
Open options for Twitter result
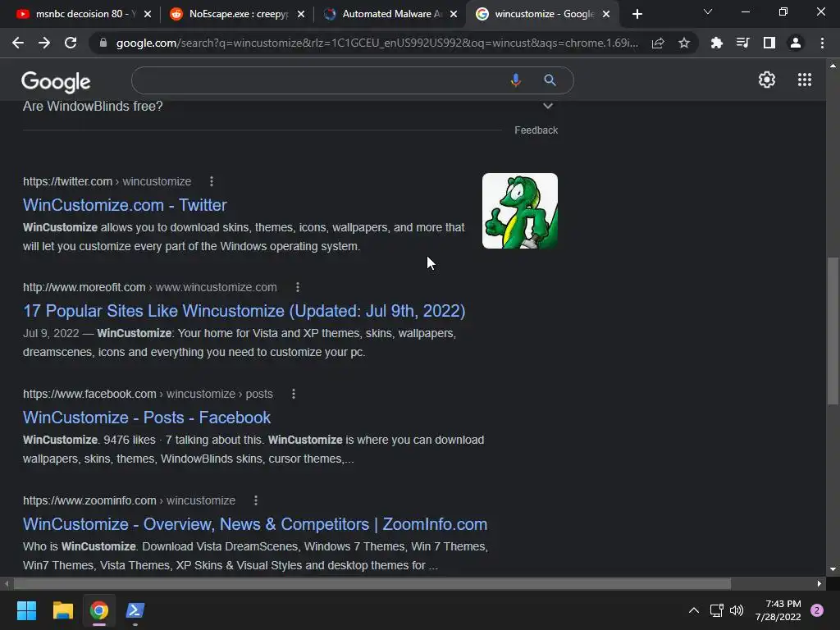212,181
